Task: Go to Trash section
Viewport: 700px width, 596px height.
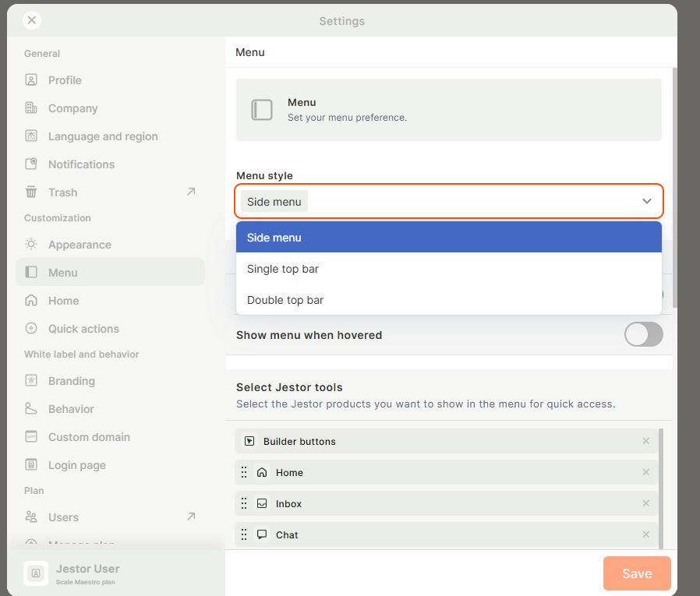Action: pos(110,192)
